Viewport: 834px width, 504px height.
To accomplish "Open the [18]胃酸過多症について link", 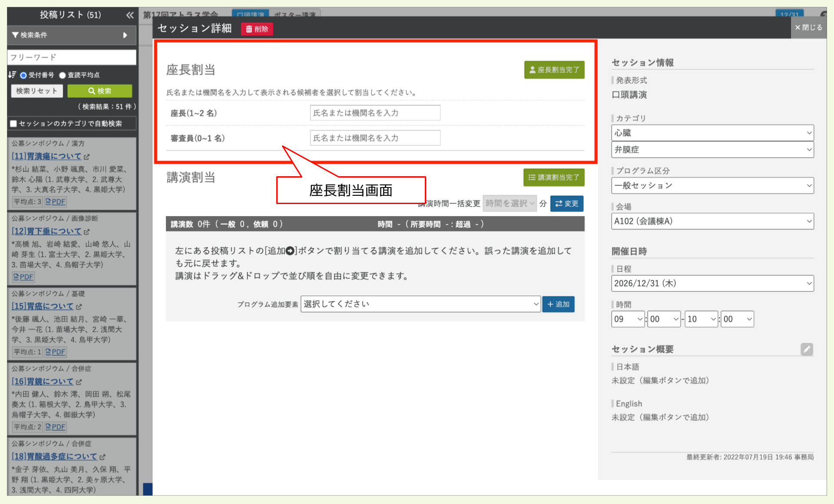I will pos(54,457).
